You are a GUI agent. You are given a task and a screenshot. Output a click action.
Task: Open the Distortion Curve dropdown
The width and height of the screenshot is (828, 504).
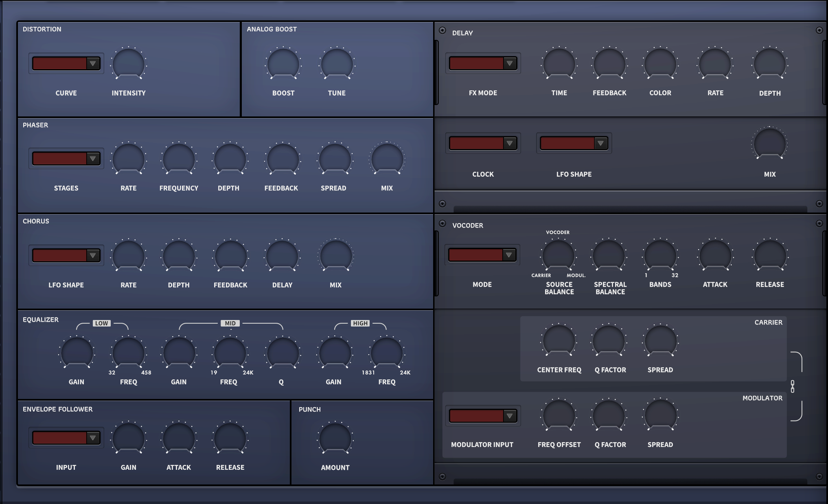66,64
